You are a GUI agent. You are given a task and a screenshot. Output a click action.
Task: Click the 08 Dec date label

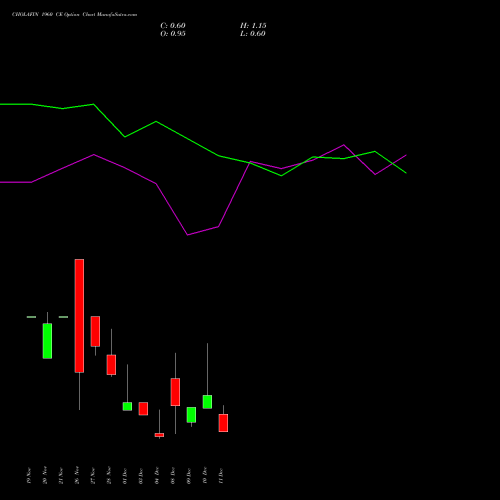(173, 475)
